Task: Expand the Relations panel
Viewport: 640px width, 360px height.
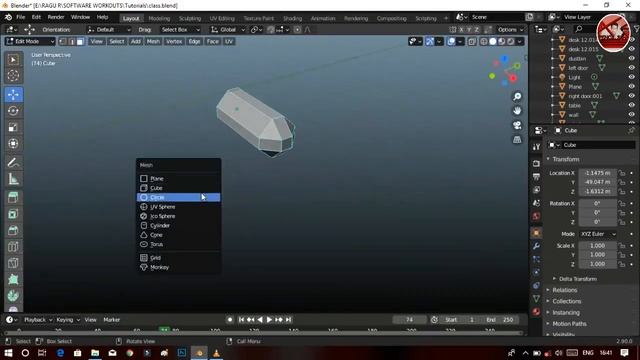Action: coord(564,290)
